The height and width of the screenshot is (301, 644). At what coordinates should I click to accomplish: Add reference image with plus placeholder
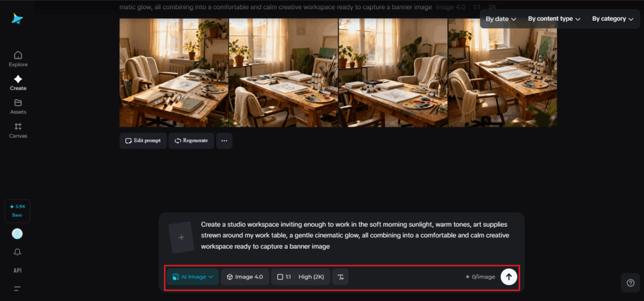(x=181, y=237)
